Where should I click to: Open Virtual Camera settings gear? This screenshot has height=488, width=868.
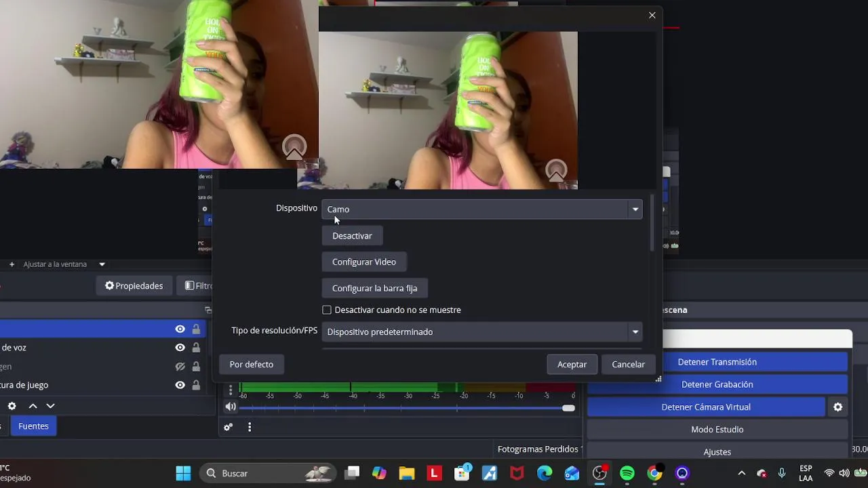838,407
